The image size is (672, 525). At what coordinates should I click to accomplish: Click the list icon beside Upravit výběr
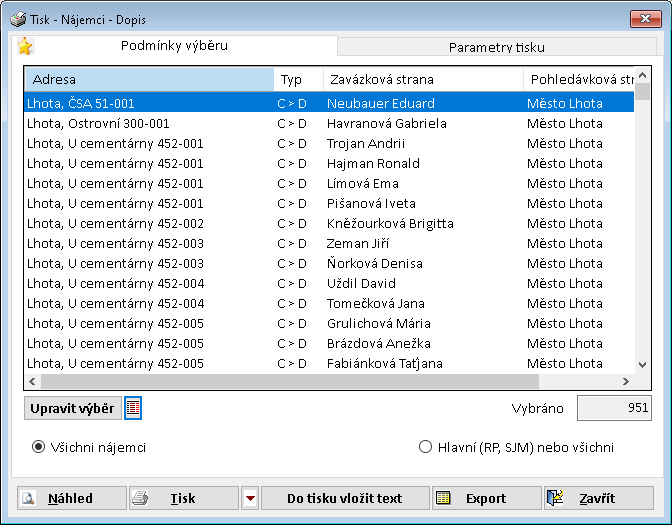[133, 408]
